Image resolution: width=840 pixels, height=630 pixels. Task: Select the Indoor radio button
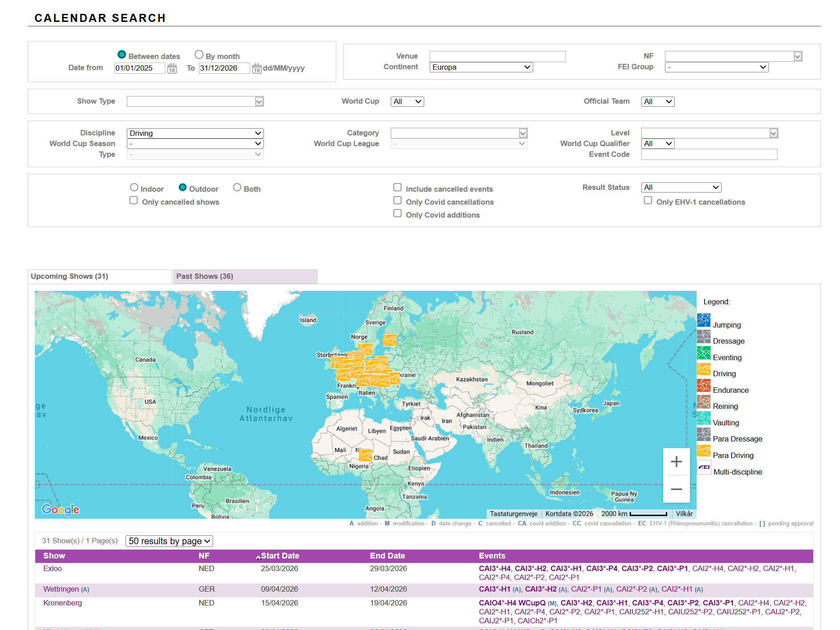(x=134, y=188)
